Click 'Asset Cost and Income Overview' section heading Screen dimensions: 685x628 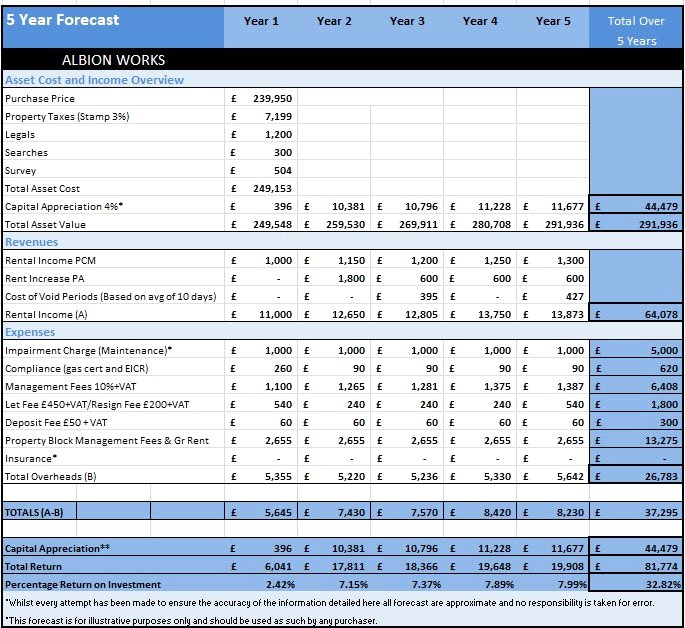tap(94, 80)
